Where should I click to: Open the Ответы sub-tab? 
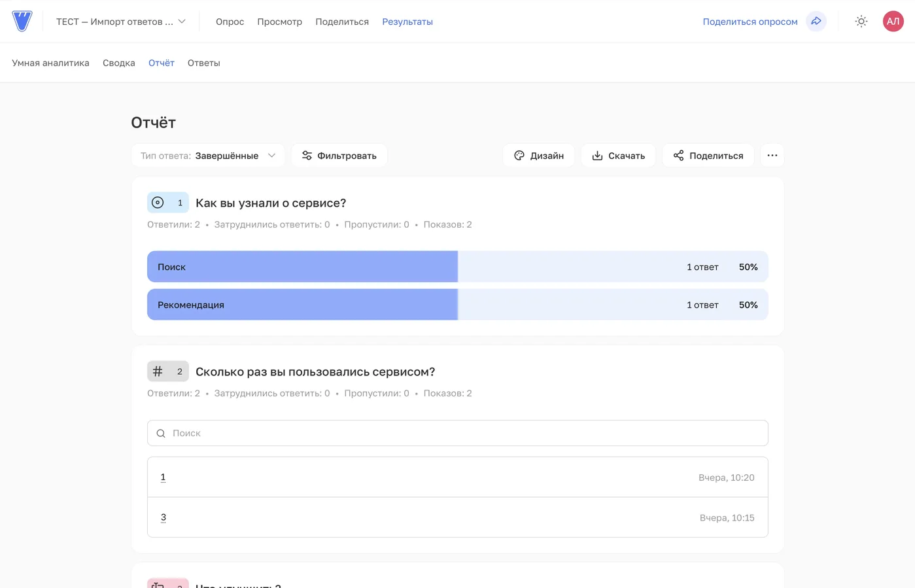click(x=204, y=63)
